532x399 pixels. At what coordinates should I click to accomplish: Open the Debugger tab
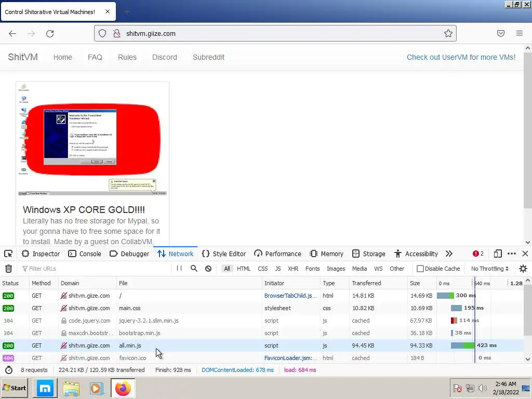pyautogui.click(x=129, y=254)
